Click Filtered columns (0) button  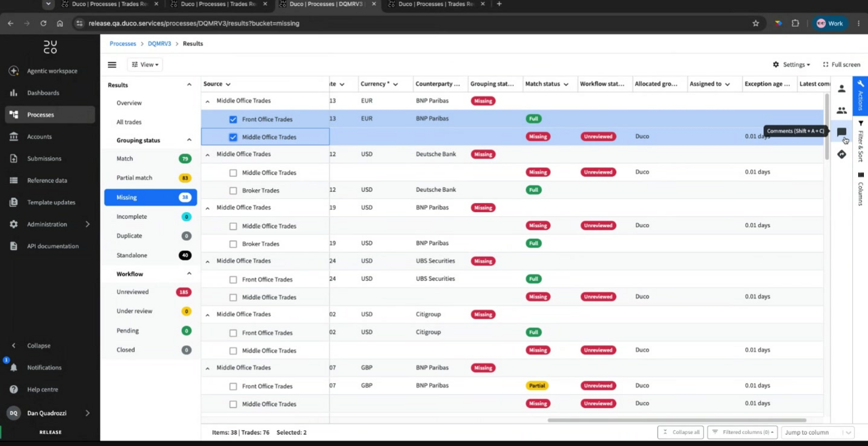tap(743, 432)
